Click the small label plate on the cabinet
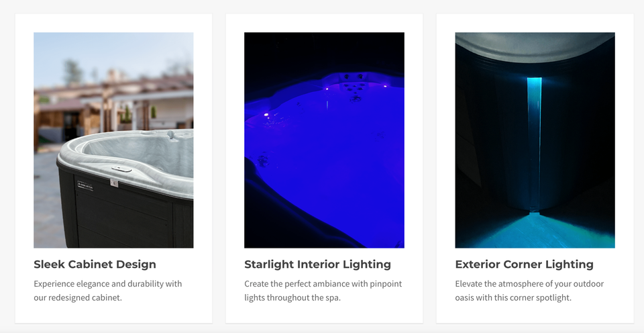Screen dimensions: 644x333 [x=85, y=185]
